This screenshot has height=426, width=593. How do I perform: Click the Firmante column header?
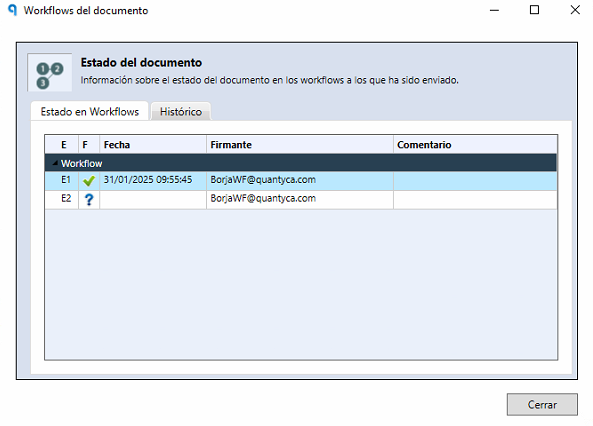tap(300, 145)
